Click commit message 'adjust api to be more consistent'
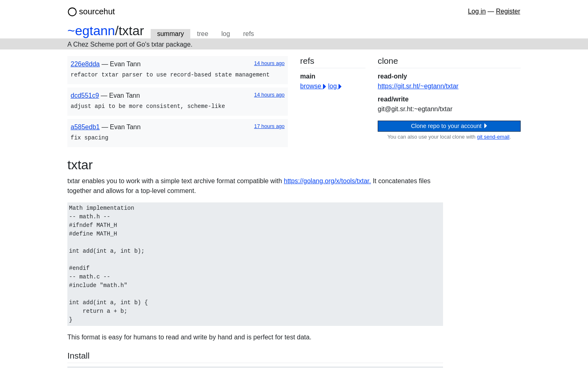 pos(148,106)
